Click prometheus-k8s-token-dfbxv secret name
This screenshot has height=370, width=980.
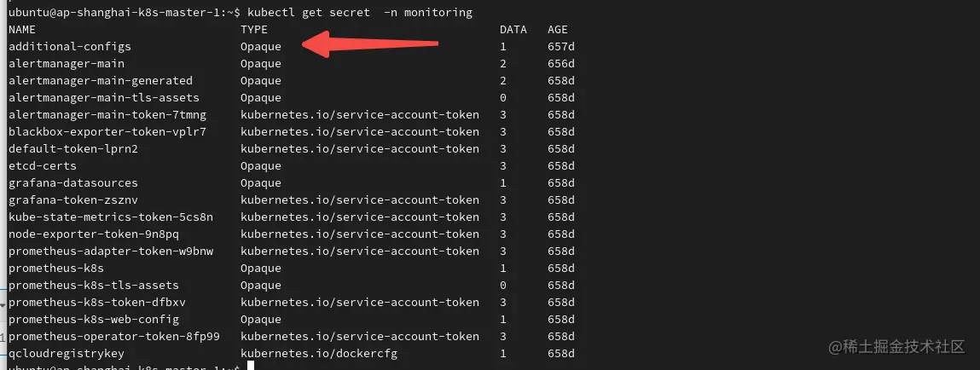pos(97,302)
